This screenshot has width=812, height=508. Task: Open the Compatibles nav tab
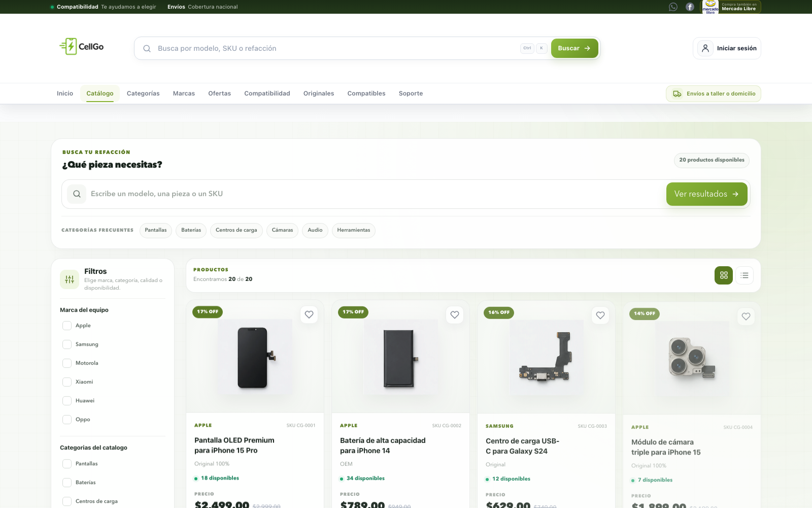[366, 93]
